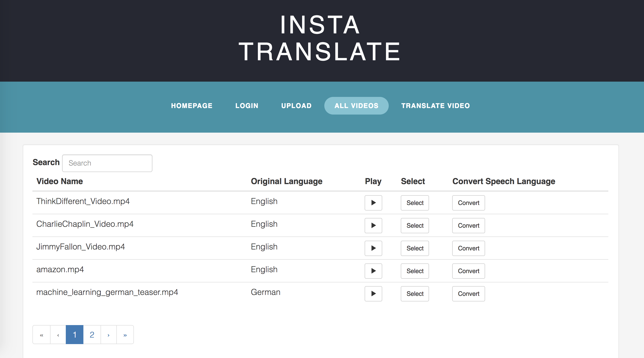Play the amazon.mp4 video
644x358 pixels.
pyautogui.click(x=373, y=271)
